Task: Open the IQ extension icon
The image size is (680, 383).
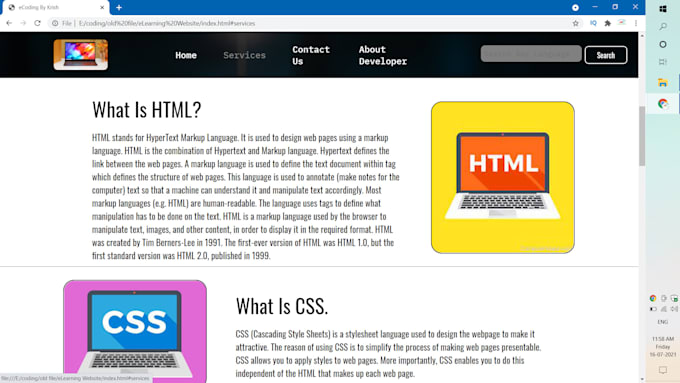Action: [x=593, y=23]
